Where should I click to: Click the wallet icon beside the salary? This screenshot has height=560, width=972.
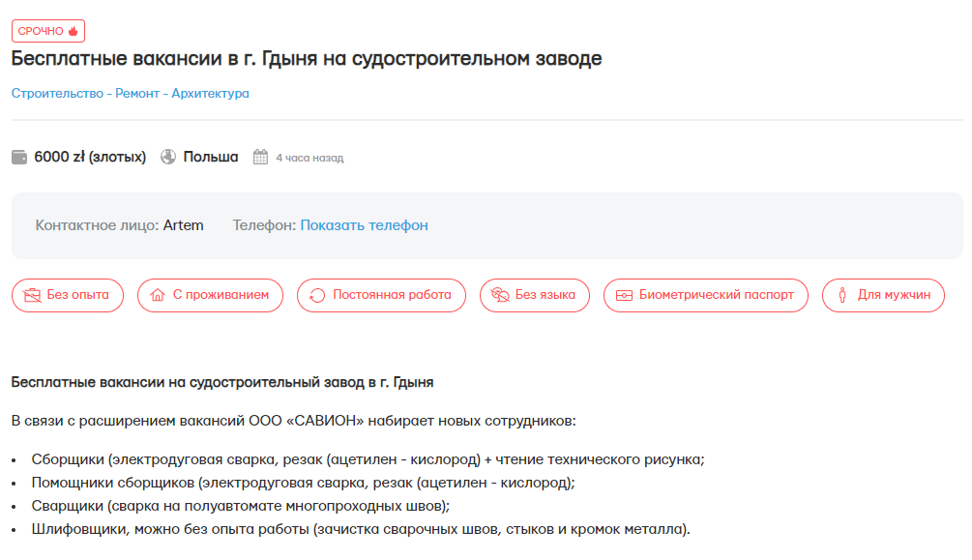point(19,157)
